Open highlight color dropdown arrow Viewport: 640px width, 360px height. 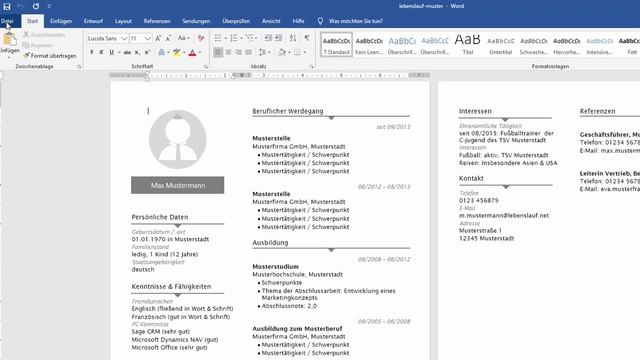[x=184, y=52]
